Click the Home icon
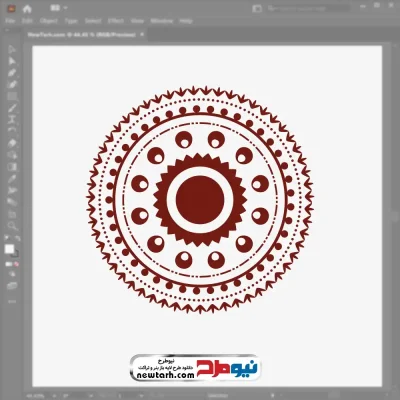The width and height of the screenshot is (400, 400). pyautogui.click(x=27, y=9)
